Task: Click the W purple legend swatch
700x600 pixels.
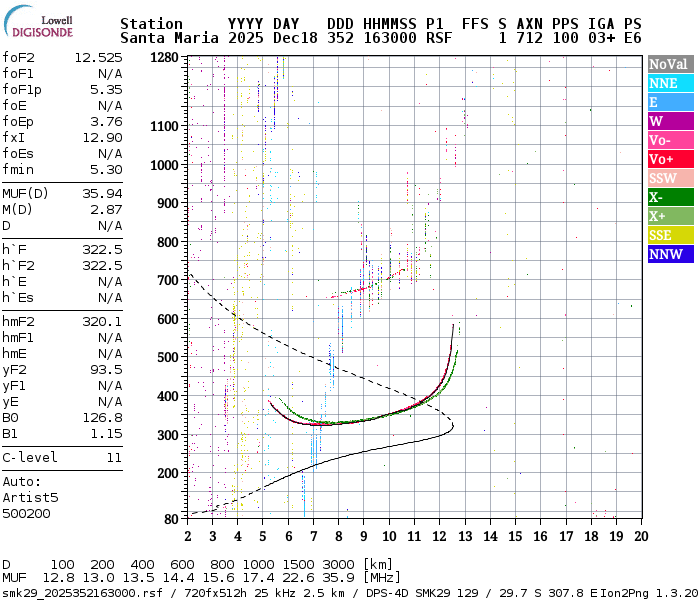Action: click(x=667, y=122)
